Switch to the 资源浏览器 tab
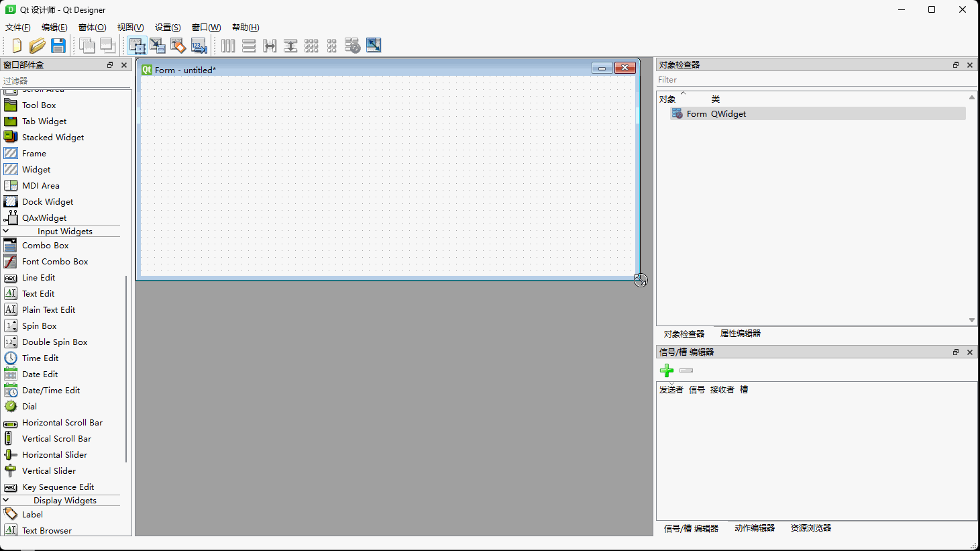980x551 pixels. click(x=811, y=528)
